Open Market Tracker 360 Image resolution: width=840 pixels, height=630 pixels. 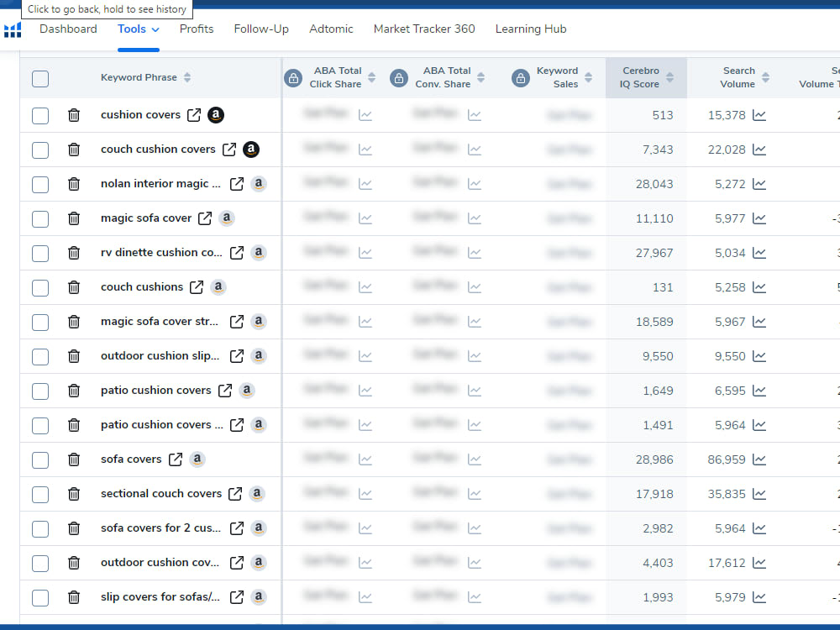point(424,29)
